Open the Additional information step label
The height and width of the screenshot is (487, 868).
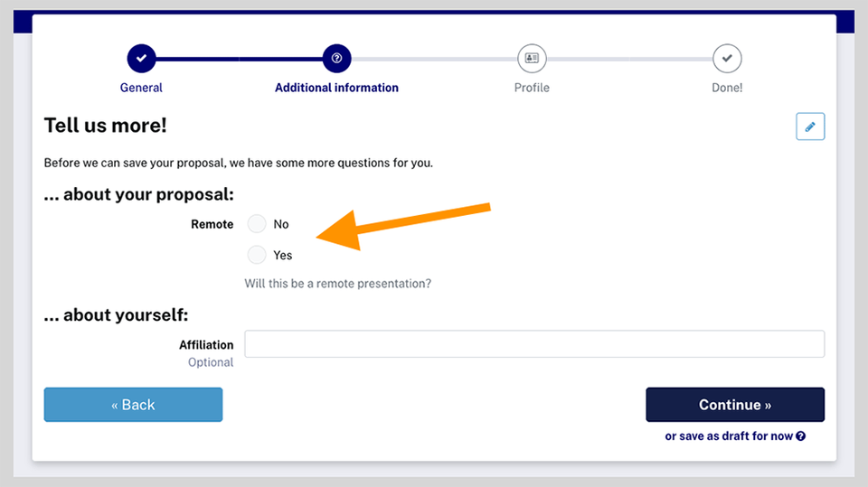pos(336,88)
